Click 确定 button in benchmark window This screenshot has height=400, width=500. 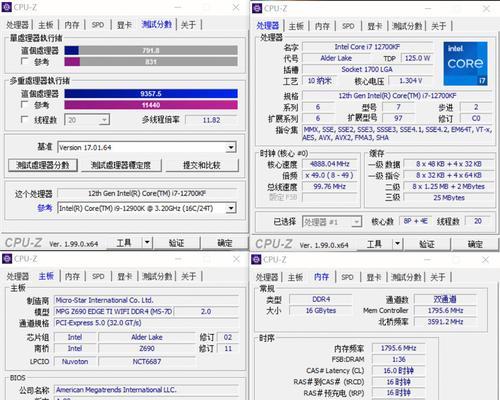225,243
